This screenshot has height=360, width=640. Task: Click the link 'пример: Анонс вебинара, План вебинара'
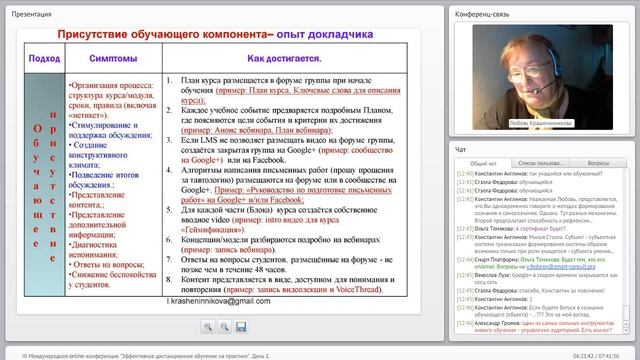coord(257,130)
